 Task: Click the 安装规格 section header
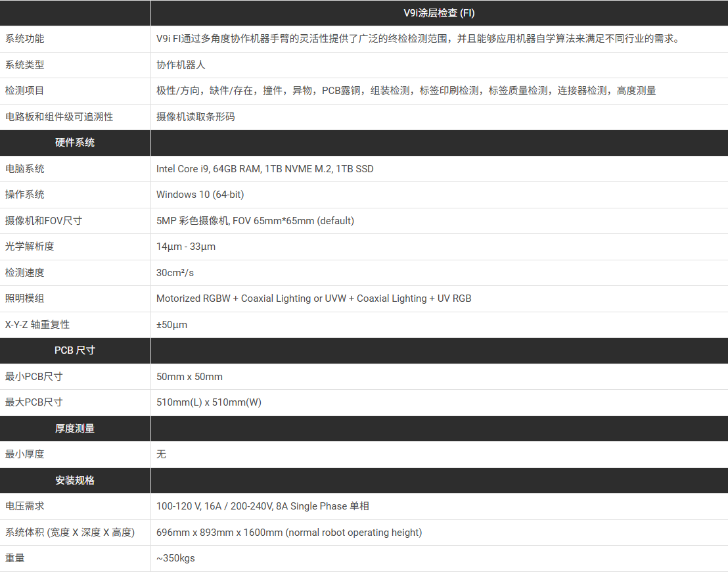[75, 481]
